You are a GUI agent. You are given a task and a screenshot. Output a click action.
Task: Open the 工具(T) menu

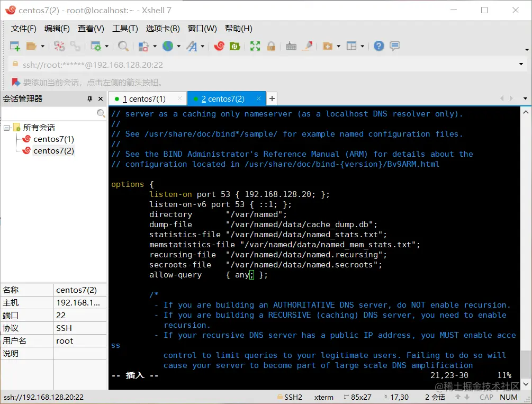(125, 29)
